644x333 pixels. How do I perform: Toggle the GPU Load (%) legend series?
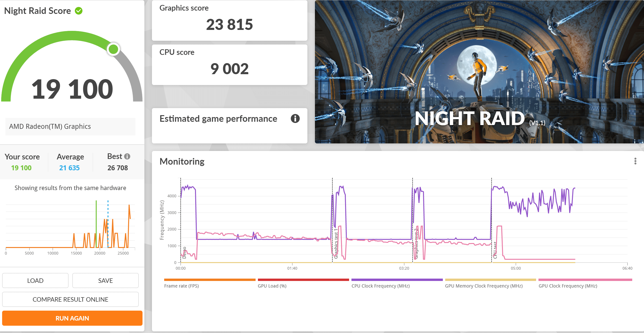pos(303,284)
